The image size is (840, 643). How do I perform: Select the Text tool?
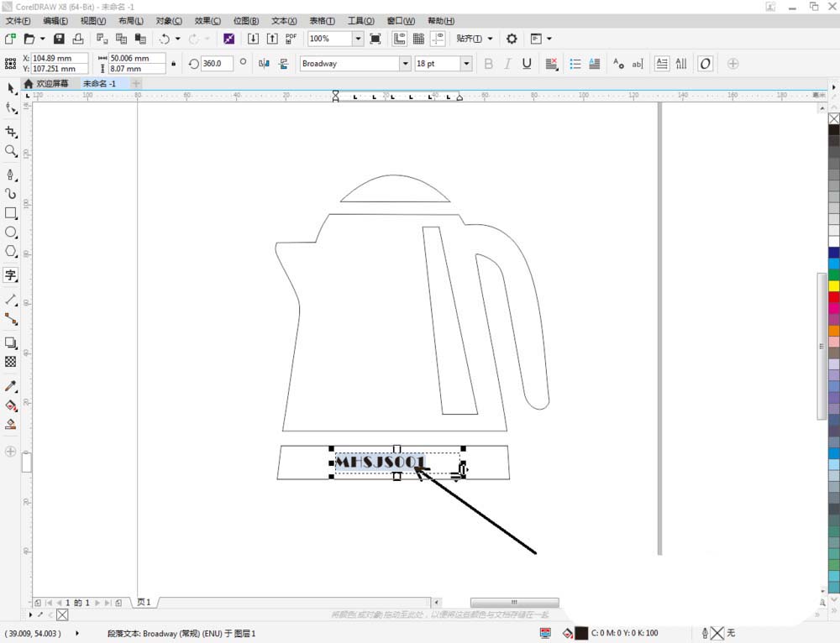point(11,275)
